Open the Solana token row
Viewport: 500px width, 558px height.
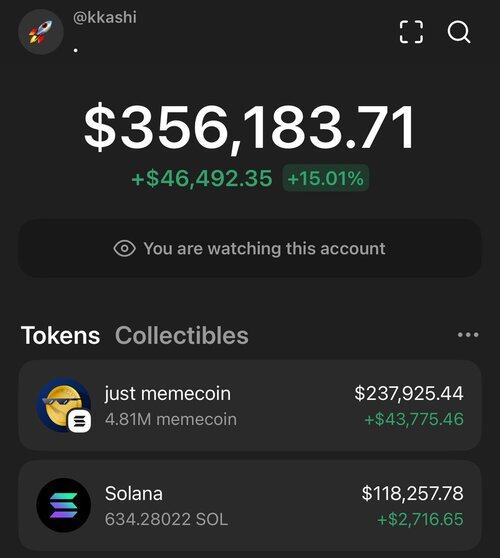point(250,505)
